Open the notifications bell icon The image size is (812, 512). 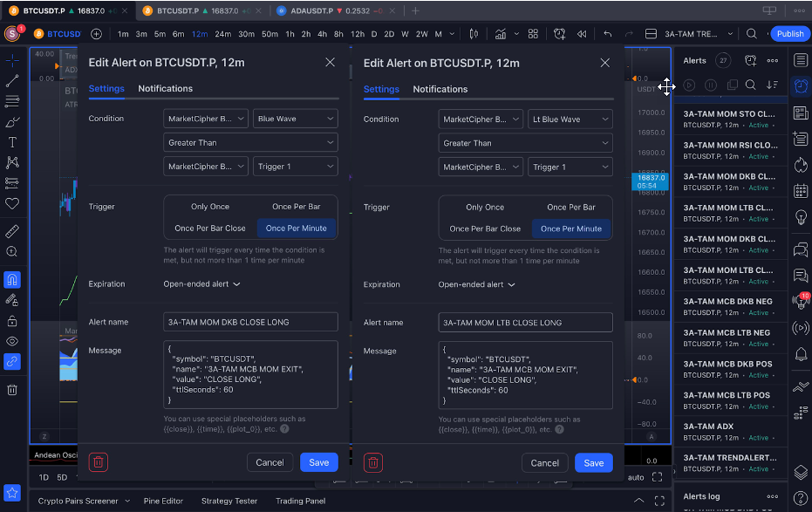(801, 353)
